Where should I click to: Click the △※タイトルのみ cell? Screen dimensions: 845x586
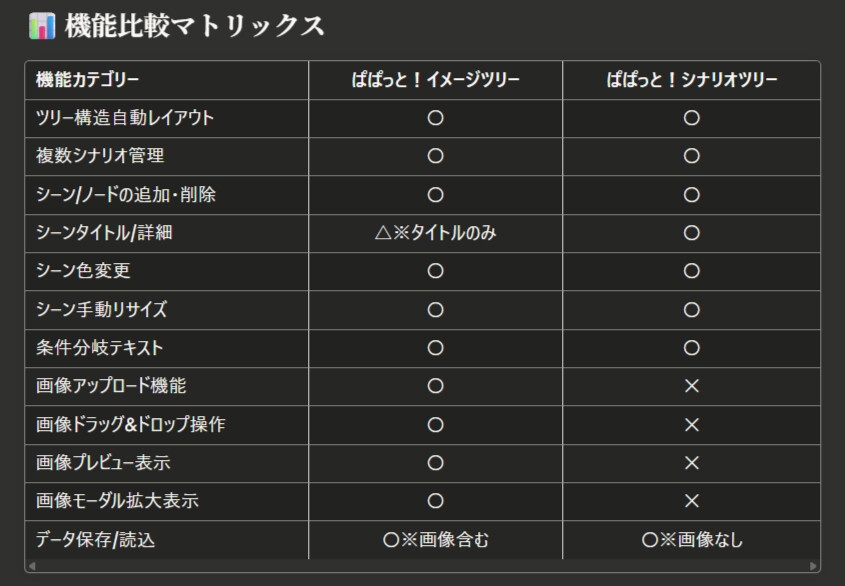point(435,233)
